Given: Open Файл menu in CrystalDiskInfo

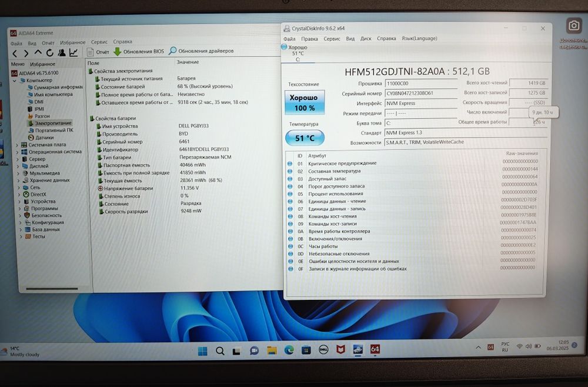Looking at the screenshot, I should pyautogui.click(x=289, y=39).
